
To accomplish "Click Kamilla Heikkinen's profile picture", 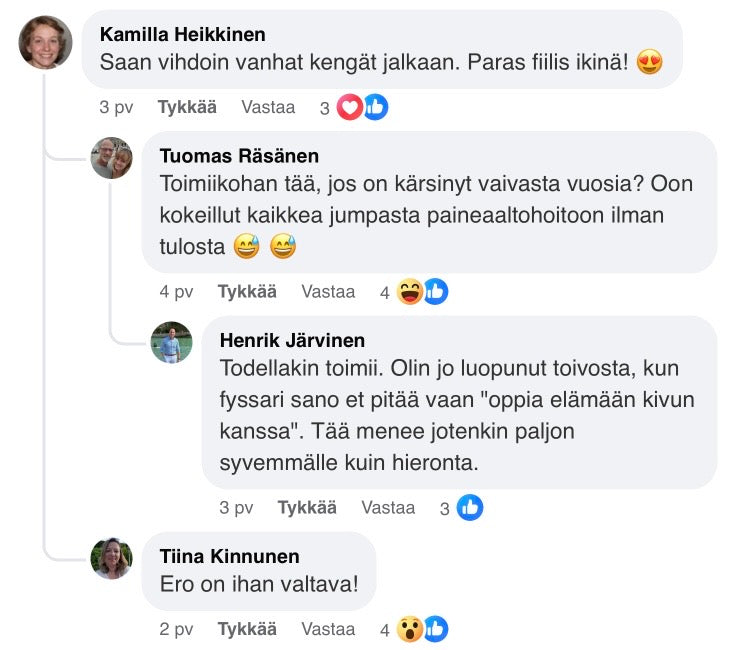I will coord(46,42).
